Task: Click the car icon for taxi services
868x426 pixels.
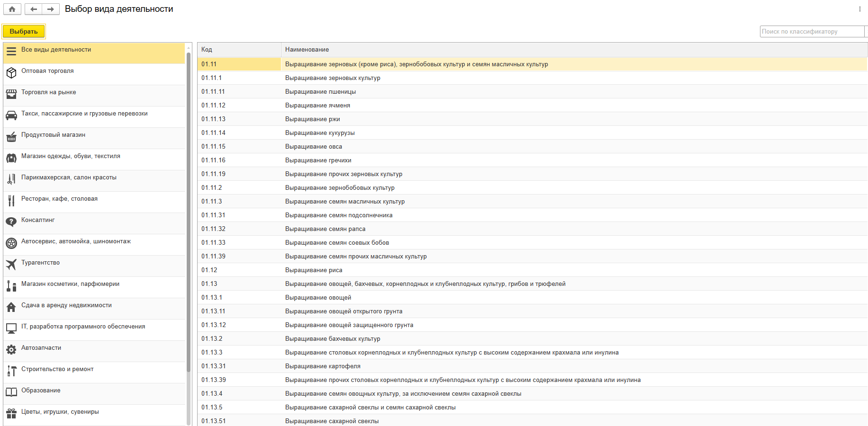Action: coord(11,115)
